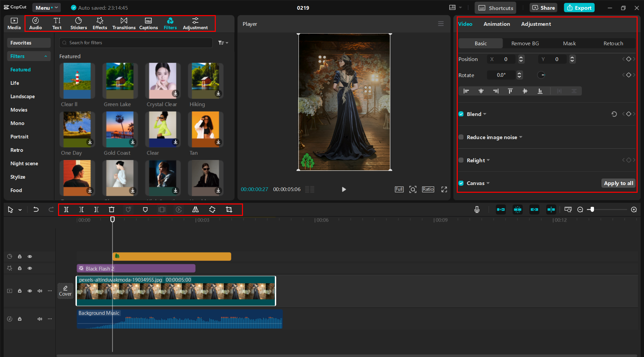Click the Split clip tool icon
The height and width of the screenshot is (357, 644).
(x=66, y=210)
